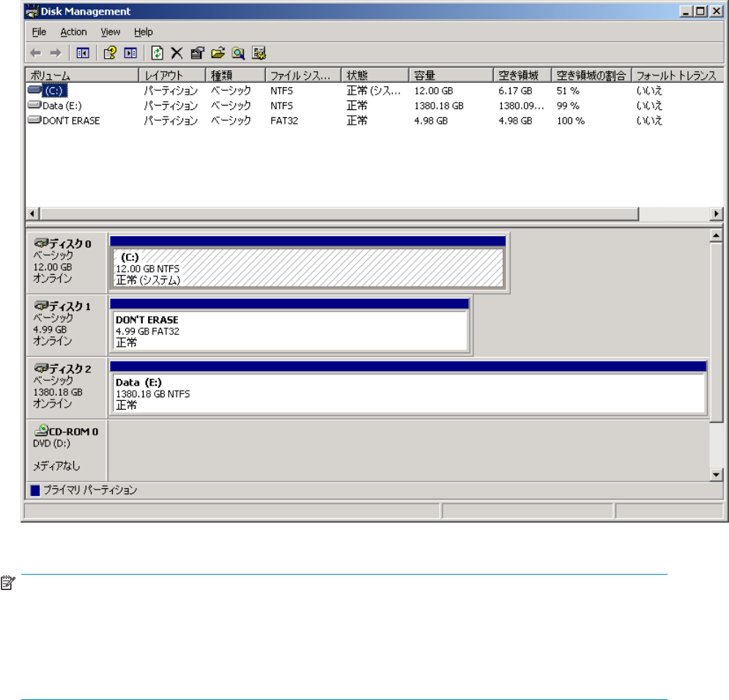Image resolution: width=729 pixels, height=700 pixels.
Task: Click the ファイル シス... column header
Action: click(x=301, y=75)
